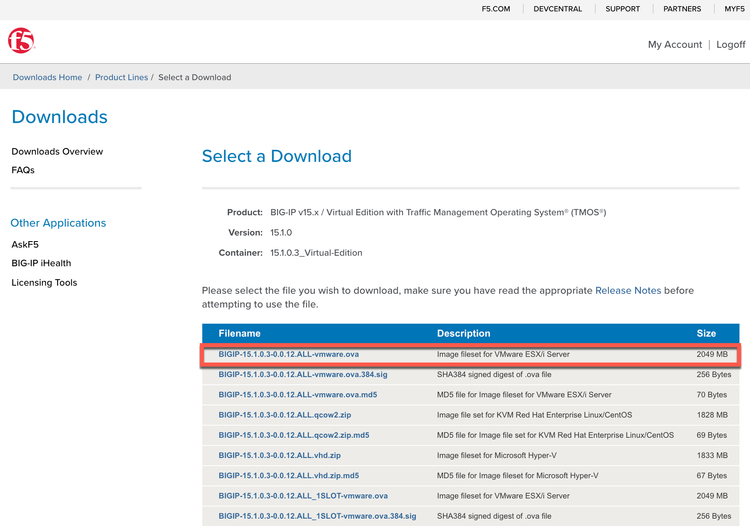750x526 pixels.
Task: Click the Filename column header
Action: (240, 334)
